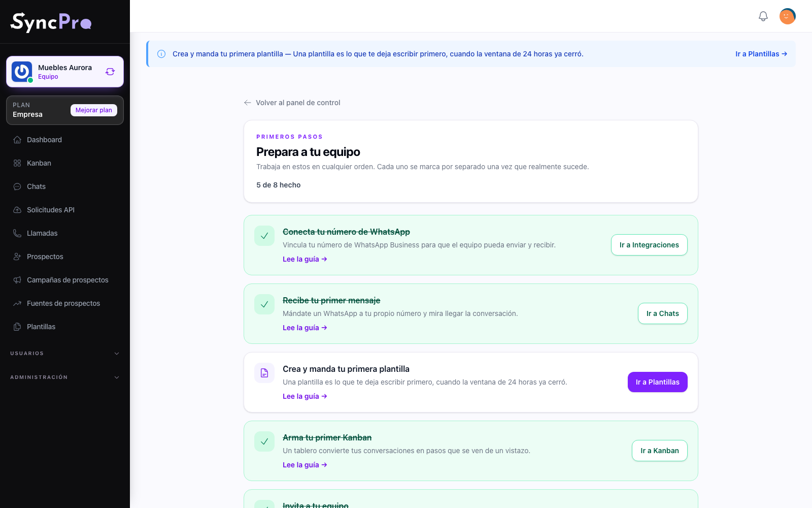Image resolution: width=812 pixels, height=508 pixels.
Task: Expand the Usuarios section
Action: (65, 354)
